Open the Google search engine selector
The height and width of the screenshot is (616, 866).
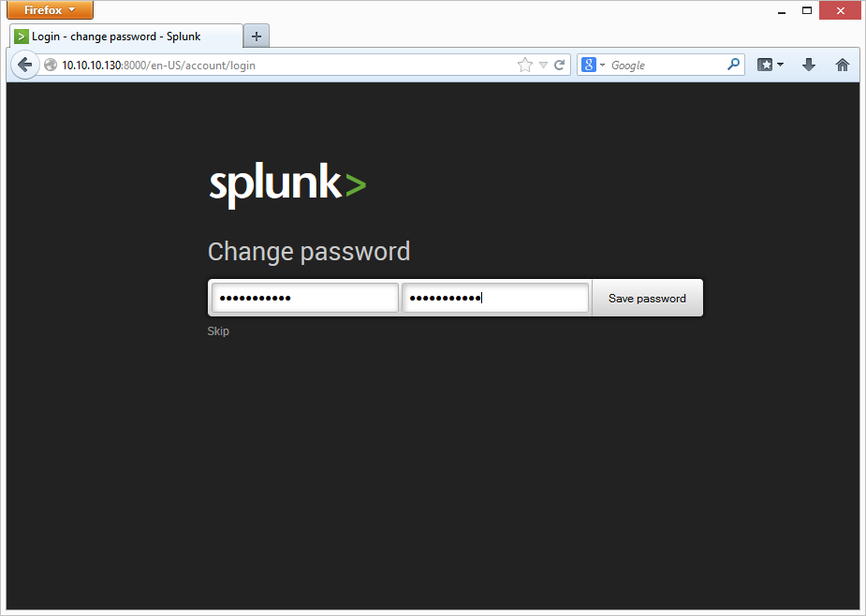click(594, 66)
